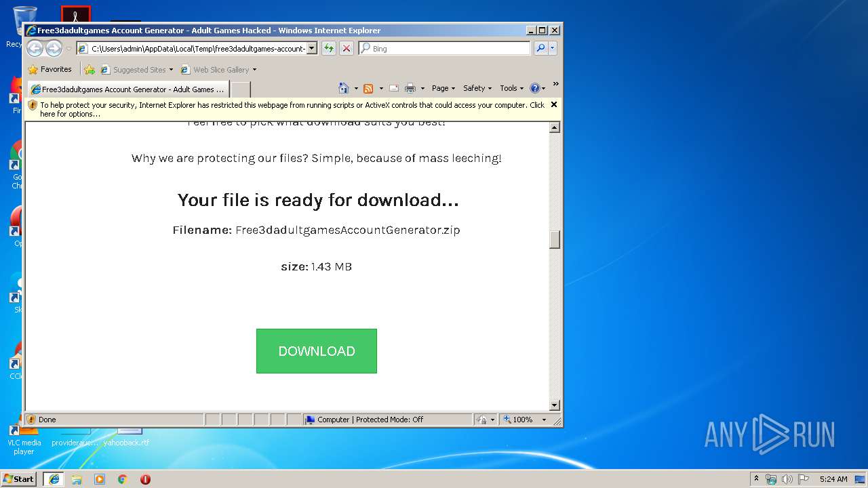Open the media player taskbar icon
Image resolution: width=868 pixels, height=488 pixels.
[100, 479]
